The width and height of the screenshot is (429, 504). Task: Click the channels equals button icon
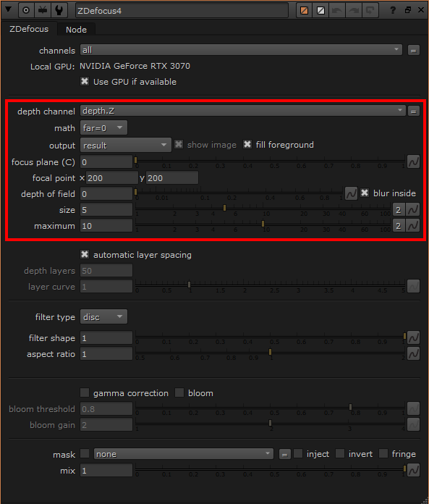[x=414, y=51]
